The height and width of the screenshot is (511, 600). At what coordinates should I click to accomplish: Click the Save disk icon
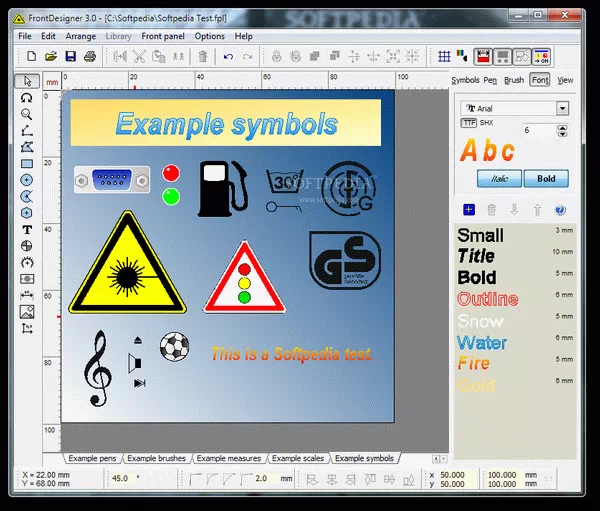[70, 56]
